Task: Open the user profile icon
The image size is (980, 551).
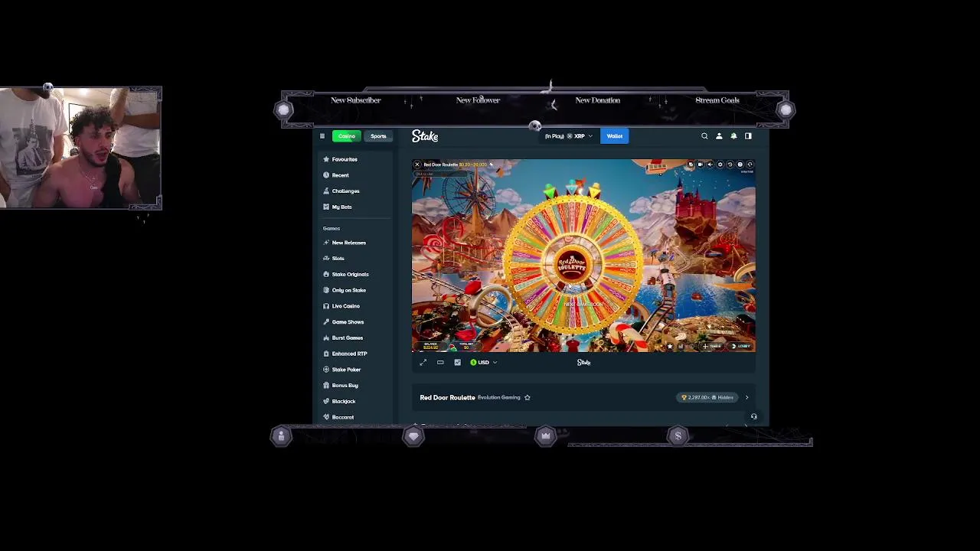Action: tap(719, 136)
